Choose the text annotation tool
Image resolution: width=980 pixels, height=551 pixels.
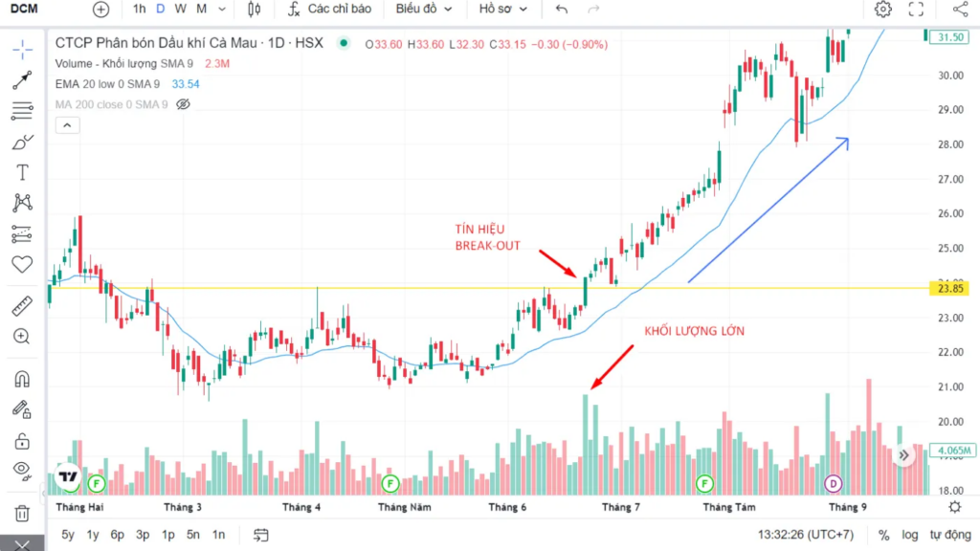pyautogui.click(x=22, y=172)
